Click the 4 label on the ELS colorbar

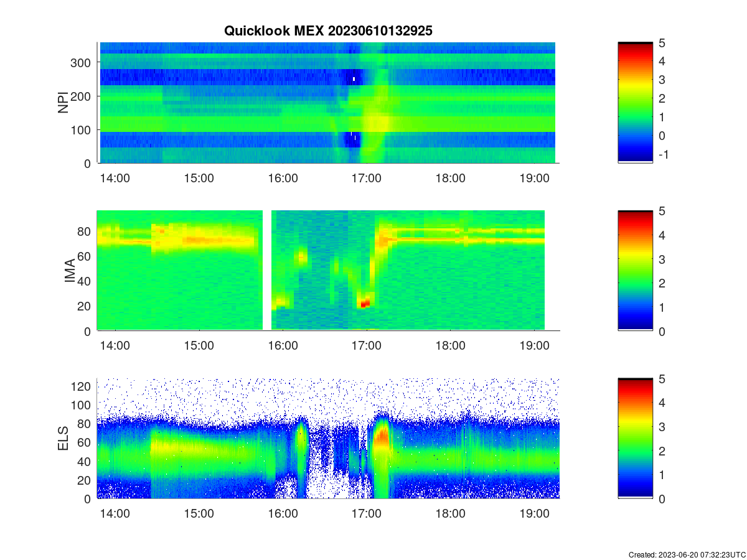(x=662, y=402)
